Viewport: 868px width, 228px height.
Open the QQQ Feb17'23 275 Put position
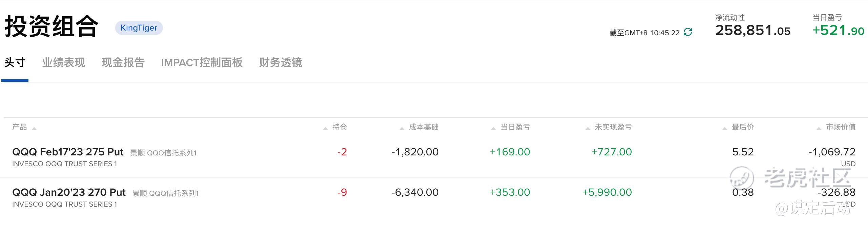tap(68, 152)
